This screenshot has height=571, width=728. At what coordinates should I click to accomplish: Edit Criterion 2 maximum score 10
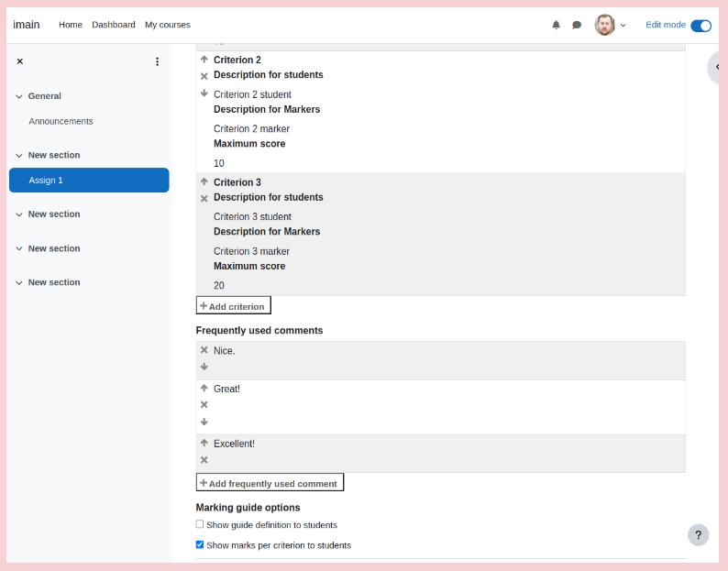click(x=219, y=163)
